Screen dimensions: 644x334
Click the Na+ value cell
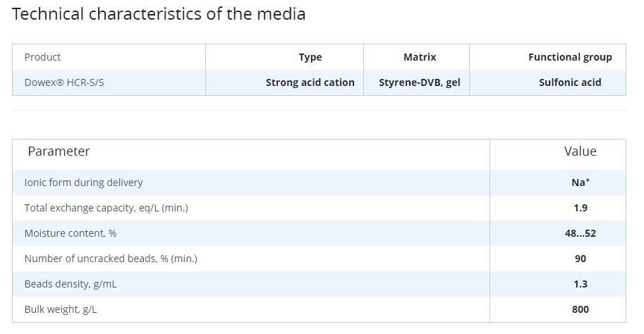click(x=581, y=183)
